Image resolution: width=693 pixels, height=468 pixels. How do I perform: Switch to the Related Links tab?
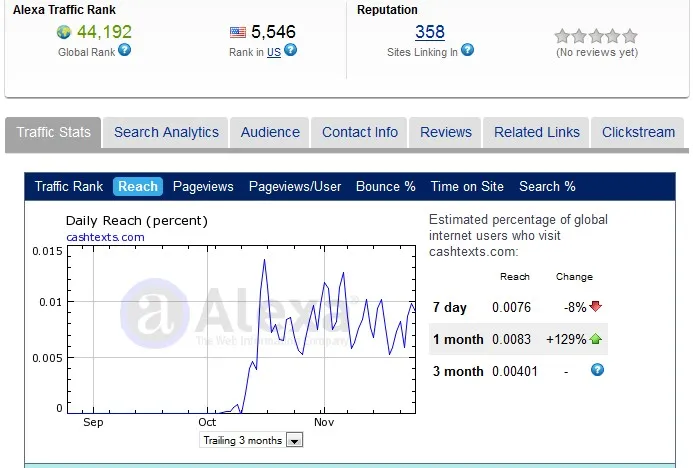[537, 132]
